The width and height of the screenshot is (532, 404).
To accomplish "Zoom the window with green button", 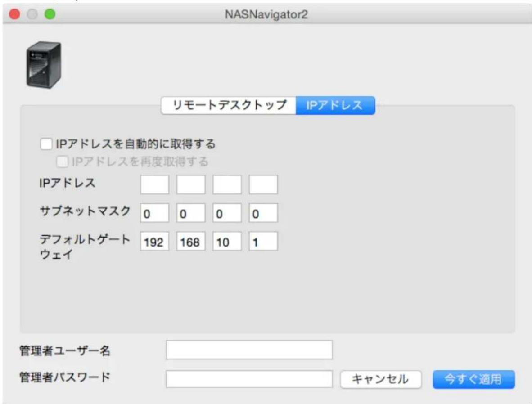I will click(x=50, y=14).
